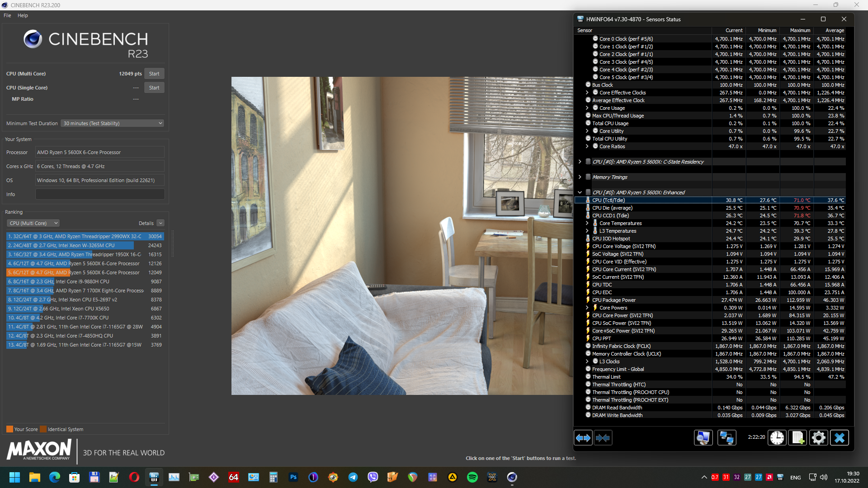Collapse the CPU Ryzen 5600X Enhanced section
This screenshot has height=488, width=868.
580,192
